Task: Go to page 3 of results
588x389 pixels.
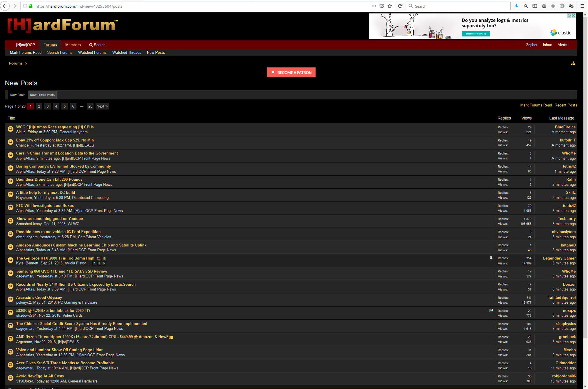Action: click(x=48, y=106)
